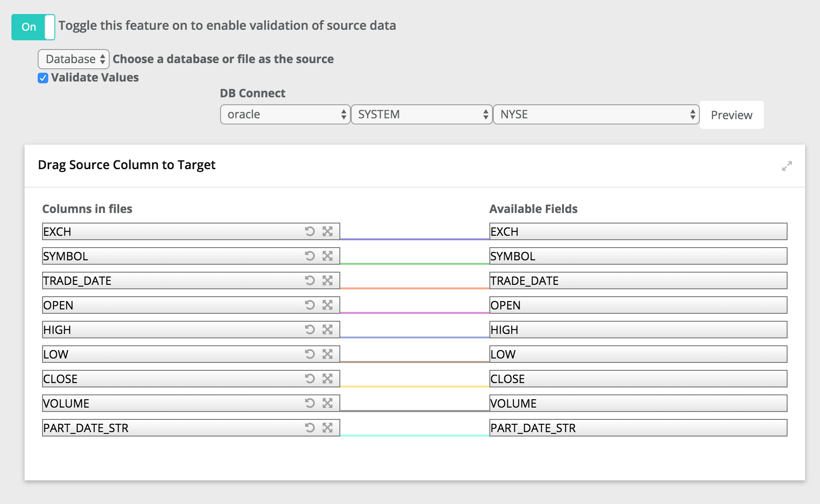Reset the HIGH column mapping

pos(310,330)
